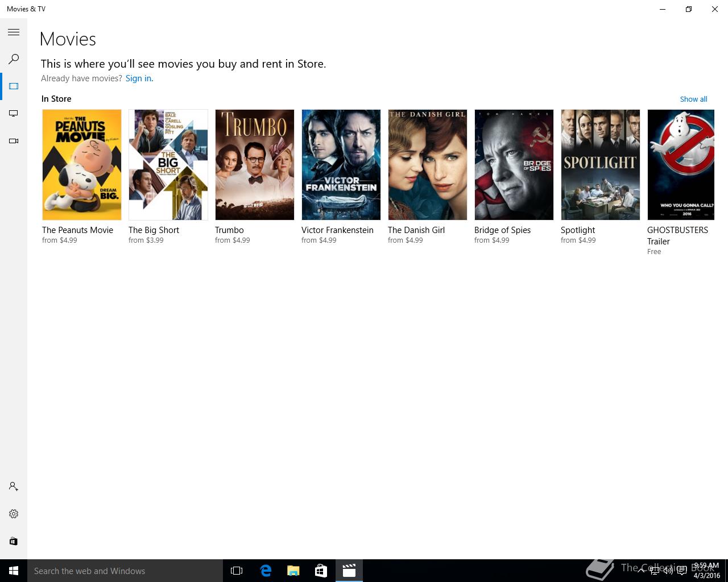Click 'Free' label under Ghostbusters Trailer
Image resolution: width=728 pixels, height=582 pixels.
[x=654, y=252]
